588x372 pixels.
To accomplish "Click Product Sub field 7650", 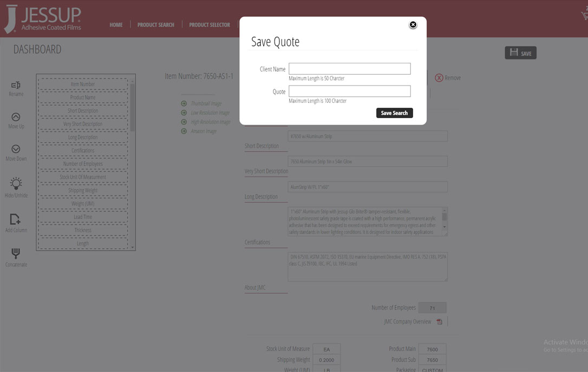I will point(433,360).
